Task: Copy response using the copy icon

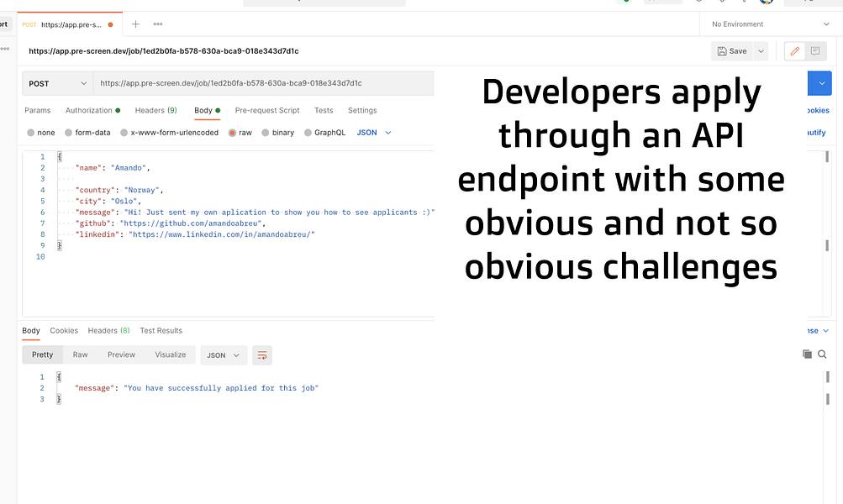Action: tap(807, 354)
